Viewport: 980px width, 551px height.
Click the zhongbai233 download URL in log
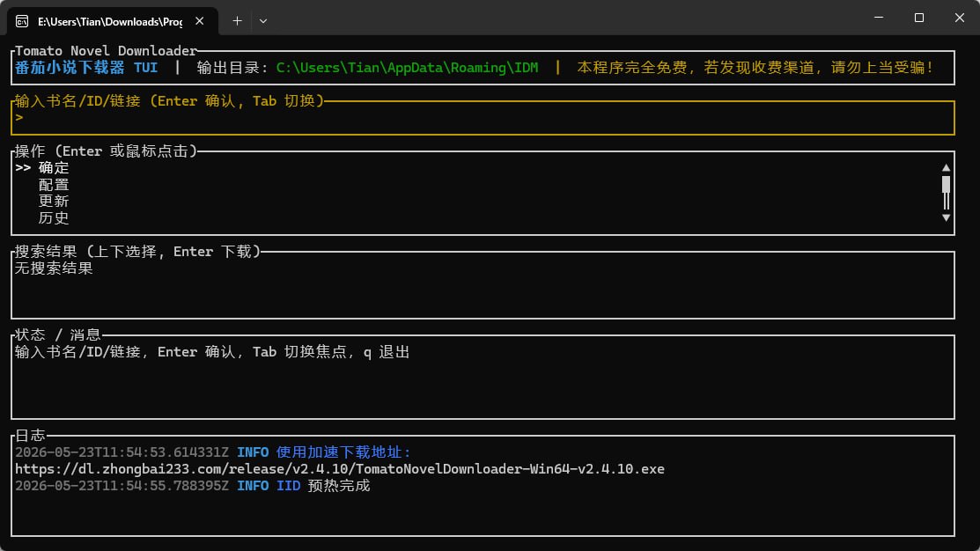pyautogui.click(x=339, y=469)
